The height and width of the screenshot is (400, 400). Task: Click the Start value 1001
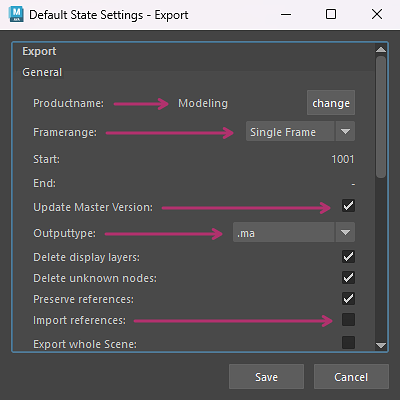(343, 159)
